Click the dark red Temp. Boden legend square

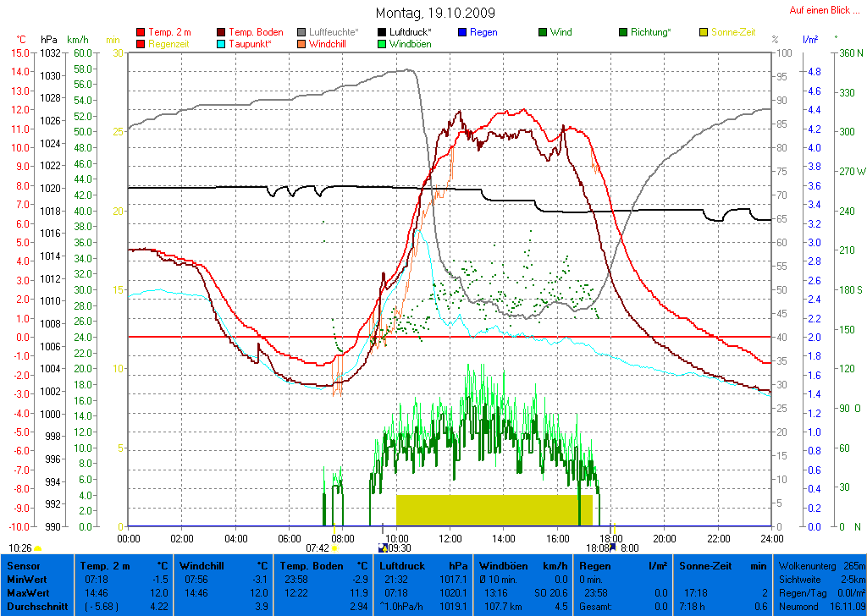[x=222, y=32]
